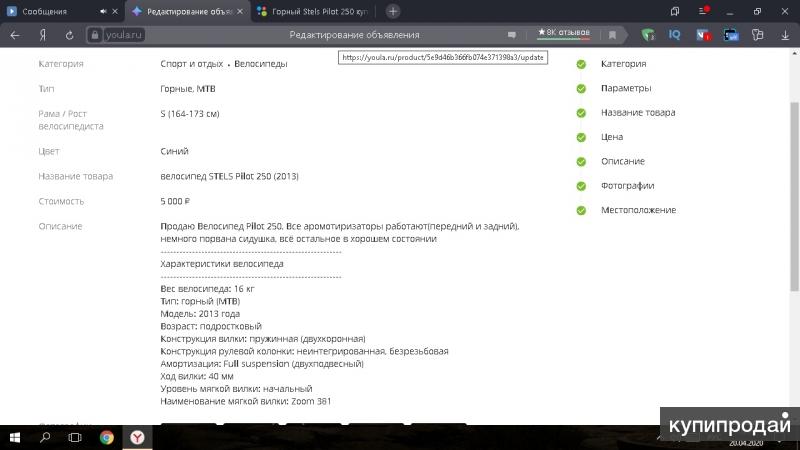Click the green checkmark beside Категория
800x450 pixels.
581,64
